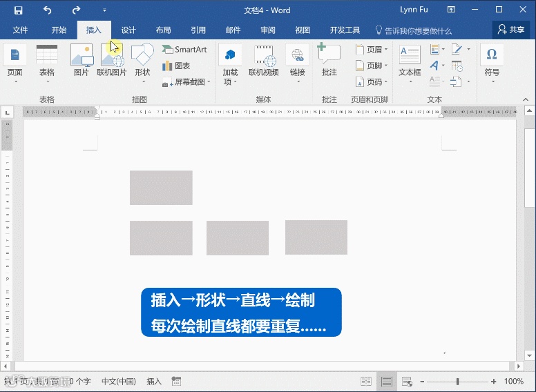This screenshot has height=392, width=536.
Task: Switch to Read Mode view
Action: tap(366, 382)
